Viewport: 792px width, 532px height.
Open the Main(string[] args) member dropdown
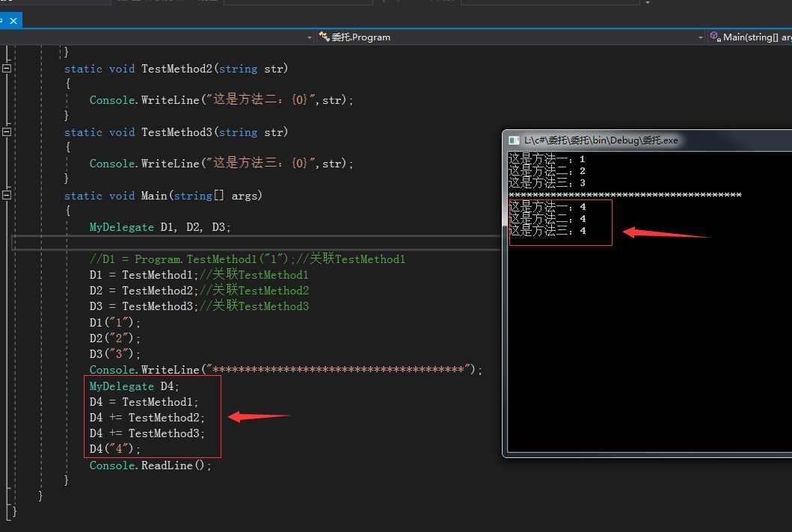click(749, 37)
